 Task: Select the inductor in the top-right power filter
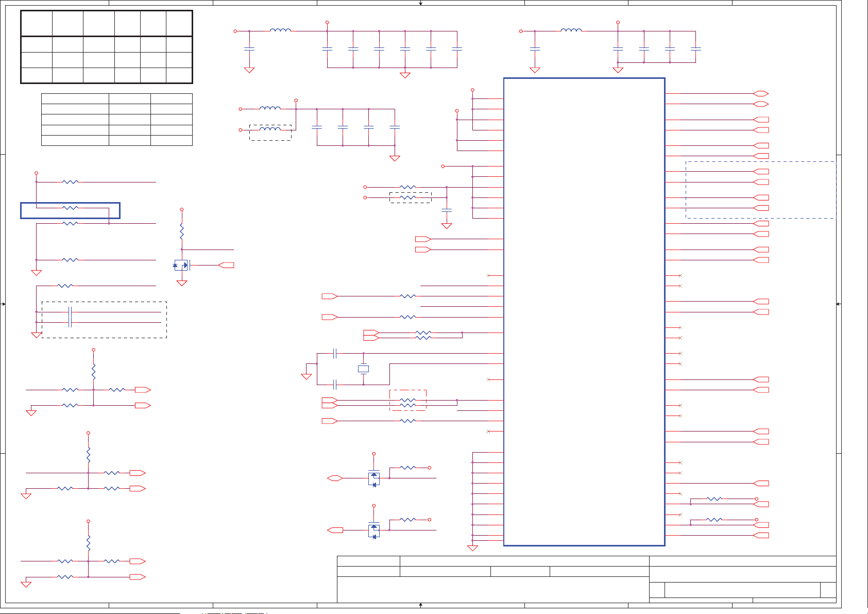click(x=571, y=30)
